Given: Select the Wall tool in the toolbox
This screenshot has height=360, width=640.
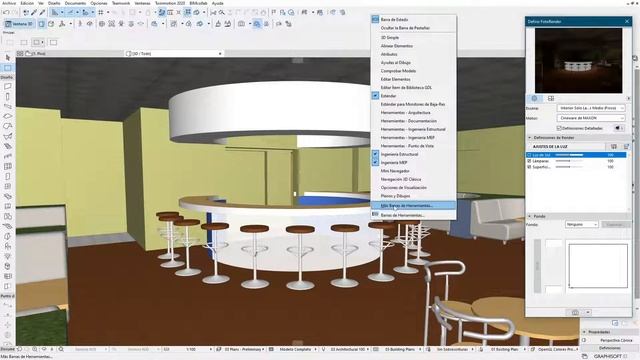Looking at the screenshot, I should coord(8,87).
